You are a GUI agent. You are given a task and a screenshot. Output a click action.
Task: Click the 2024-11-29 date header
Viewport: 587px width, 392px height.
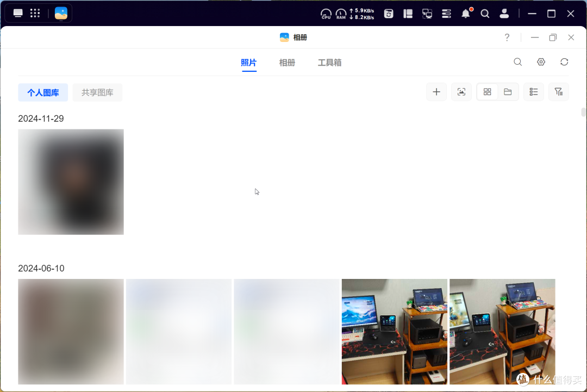click(x=41, y=119)
